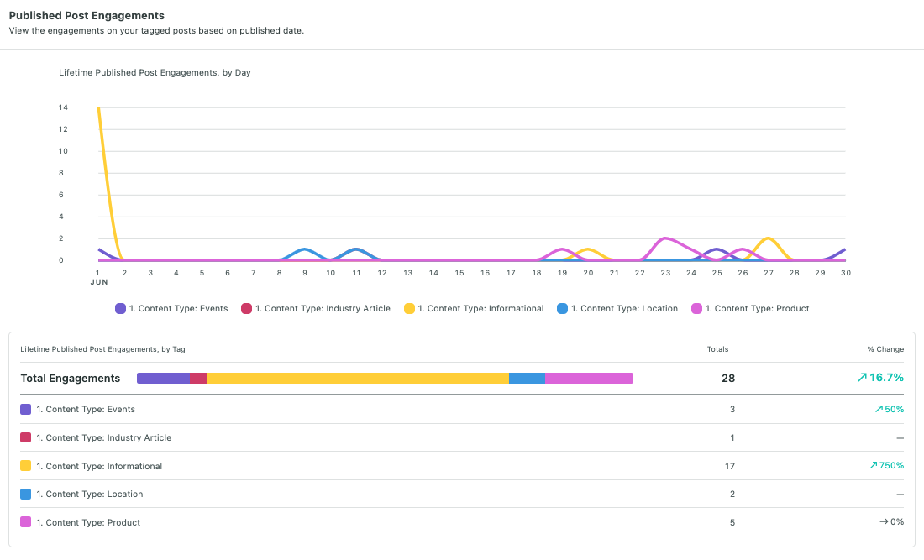
Task: Click the yellow Informational spike at June 1
Action: point(99,108)
